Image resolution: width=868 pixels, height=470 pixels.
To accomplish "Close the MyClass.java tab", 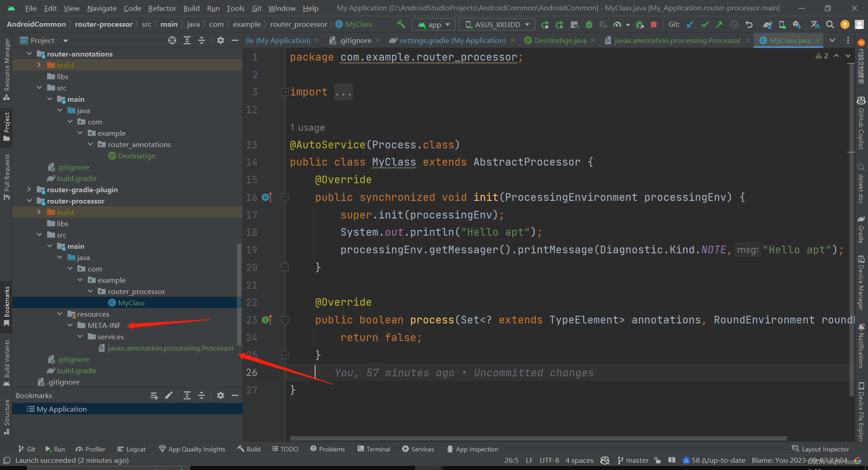I will click(817, 40).
